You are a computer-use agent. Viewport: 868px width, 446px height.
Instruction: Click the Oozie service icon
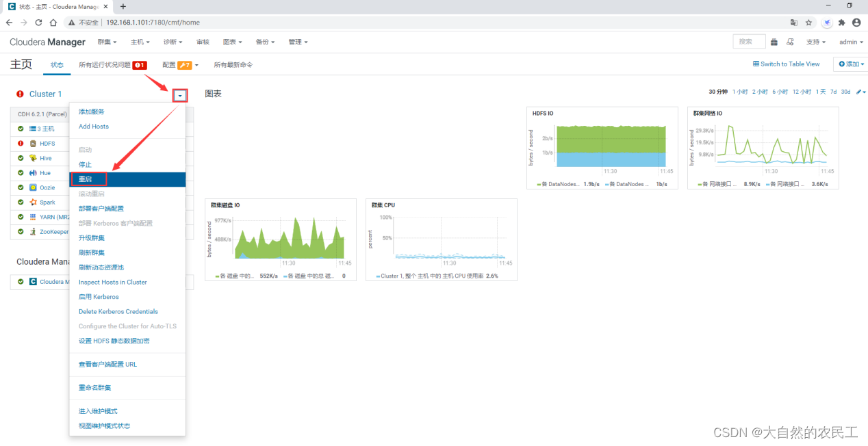point(33,187)
